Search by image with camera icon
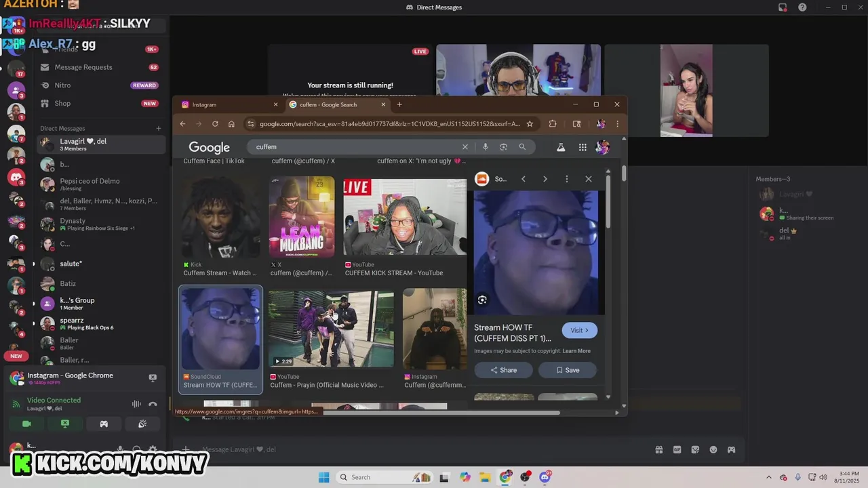The height and width of the screenshot is (488, 868). click(503, 147)
